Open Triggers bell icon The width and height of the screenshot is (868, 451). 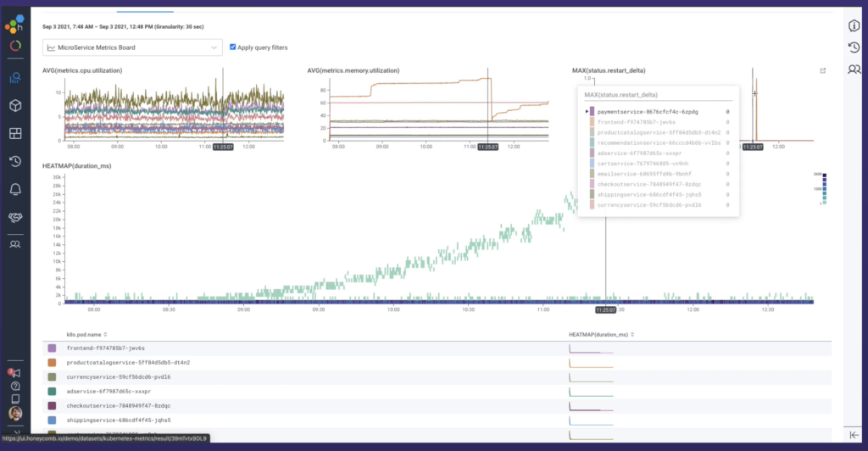tap(15, 189)
